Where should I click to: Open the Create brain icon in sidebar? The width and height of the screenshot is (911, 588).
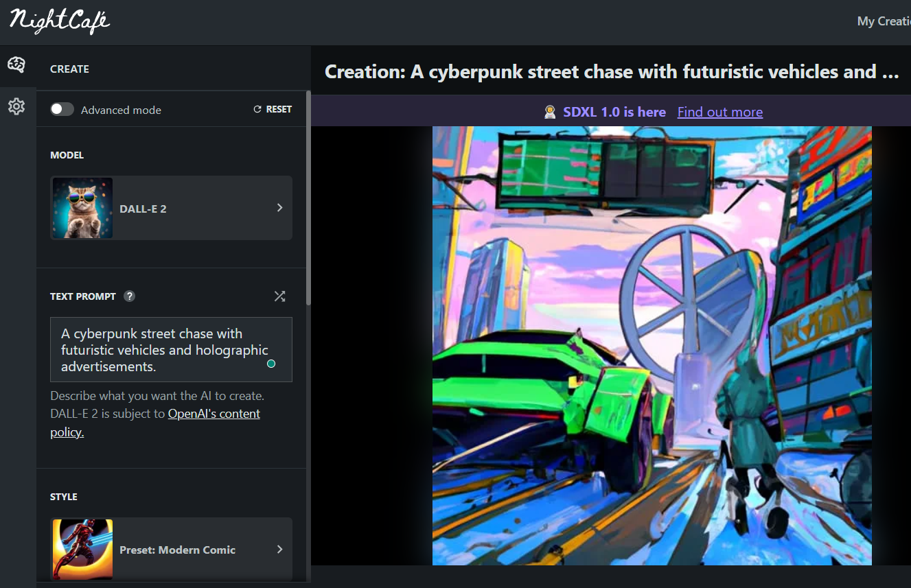point(16,65)
